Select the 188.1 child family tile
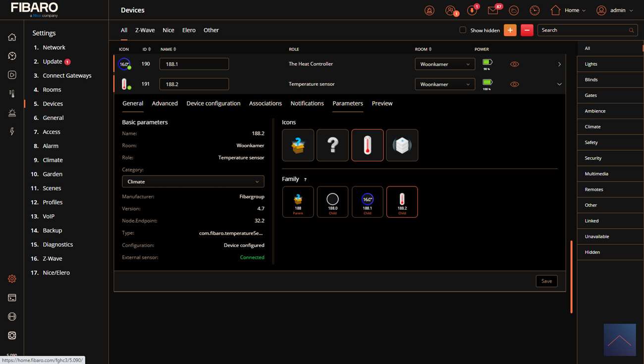 point(367,202)
